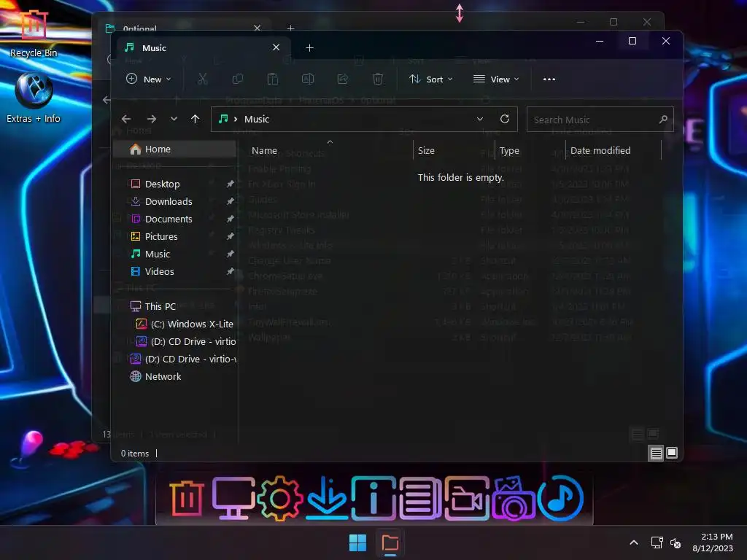Open photo camera icon in dock
The image size is (747, 560).
[x=514, y=498]
